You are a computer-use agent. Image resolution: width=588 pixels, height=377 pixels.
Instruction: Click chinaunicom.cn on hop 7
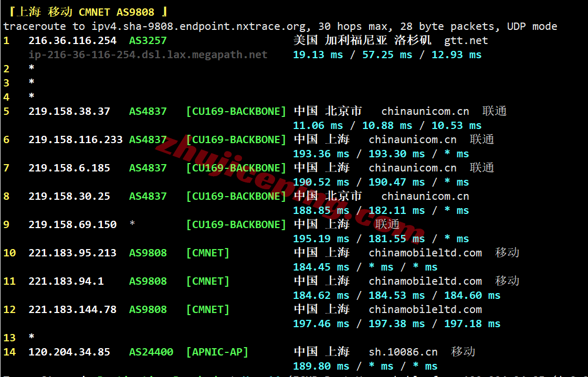coord(413,168)
